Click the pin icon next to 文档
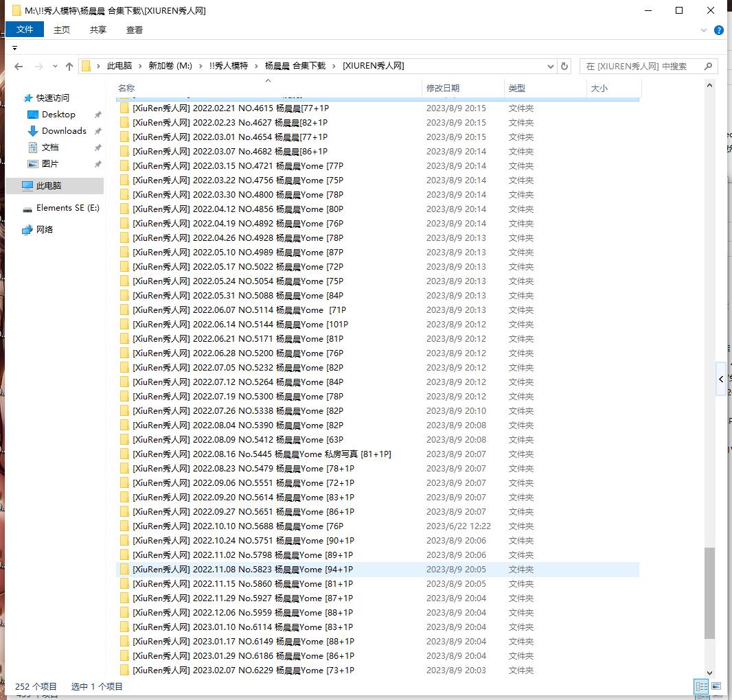The width and height of the screenshot is (732, 700). point(98,148)
